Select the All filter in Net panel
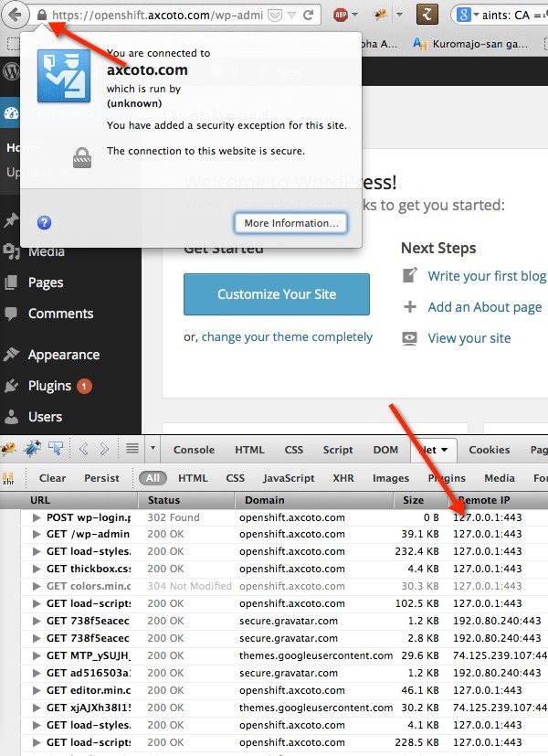The image size is (548, 756). point(153,478)
